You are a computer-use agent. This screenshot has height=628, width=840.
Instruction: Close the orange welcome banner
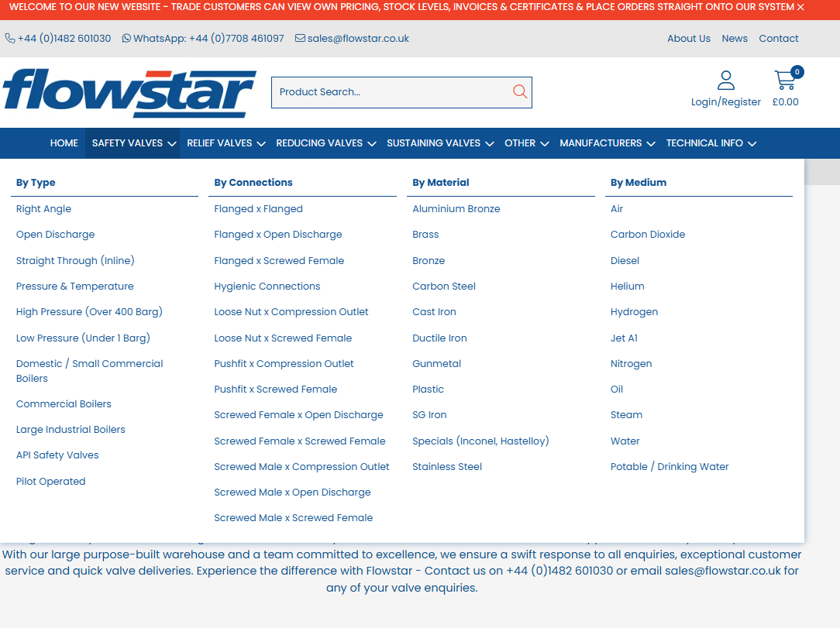800,7
